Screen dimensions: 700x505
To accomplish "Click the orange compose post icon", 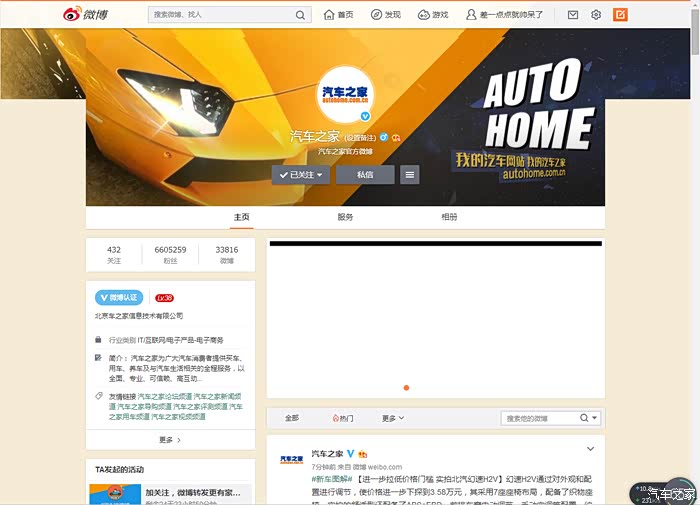I will (x=620, y=15).
